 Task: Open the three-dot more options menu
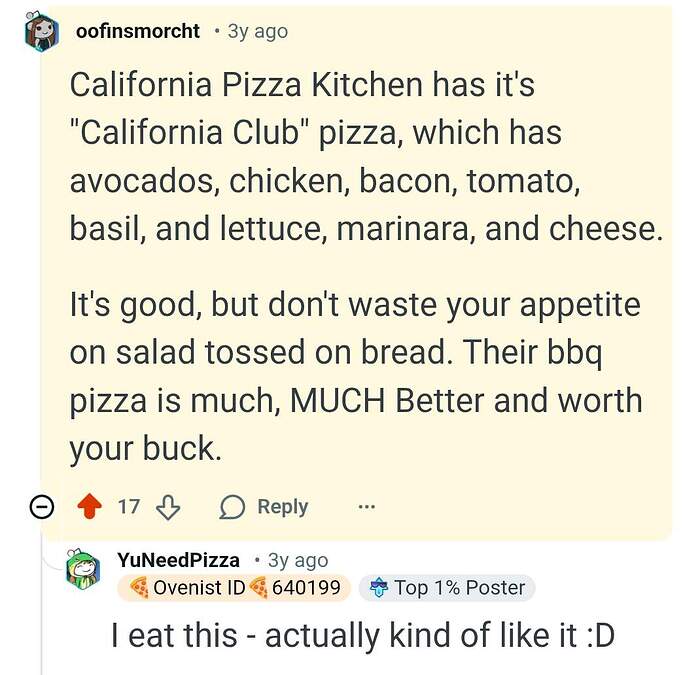coord(366,507)
